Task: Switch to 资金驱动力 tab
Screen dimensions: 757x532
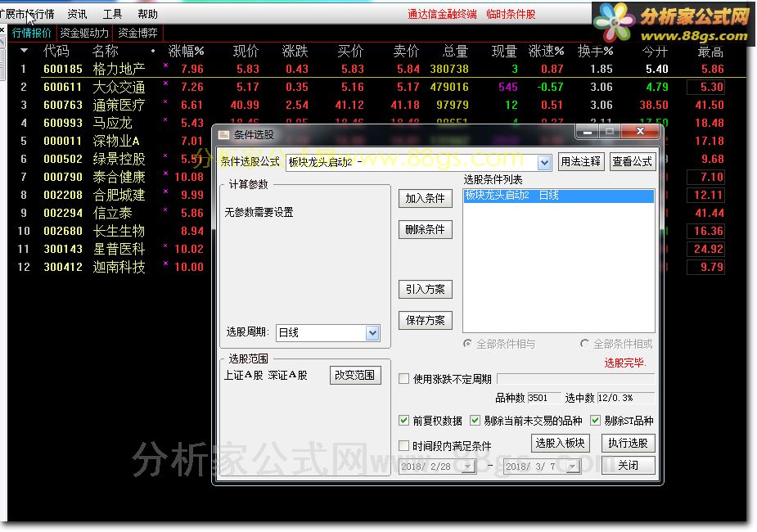Action: (84, 34)
